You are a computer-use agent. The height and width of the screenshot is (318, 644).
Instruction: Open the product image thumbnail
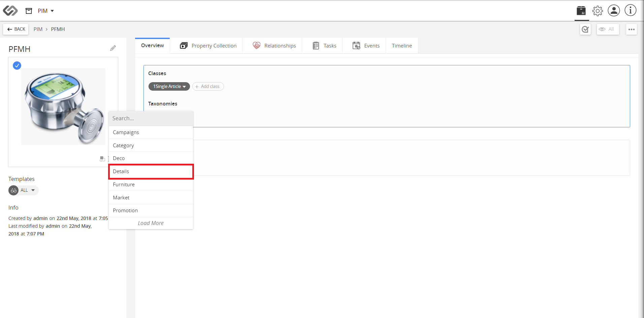pyautogui.click(x=63, y=106)
